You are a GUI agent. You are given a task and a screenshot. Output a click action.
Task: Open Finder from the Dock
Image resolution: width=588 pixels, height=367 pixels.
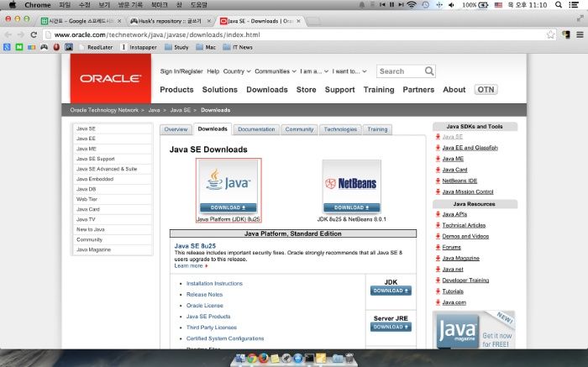[x=240, y=359]
